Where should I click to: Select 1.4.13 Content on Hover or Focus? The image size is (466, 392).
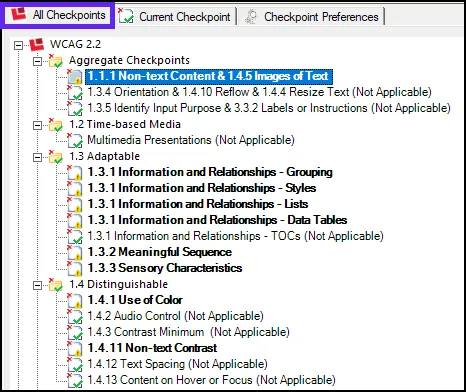click(x=211, y=380)
